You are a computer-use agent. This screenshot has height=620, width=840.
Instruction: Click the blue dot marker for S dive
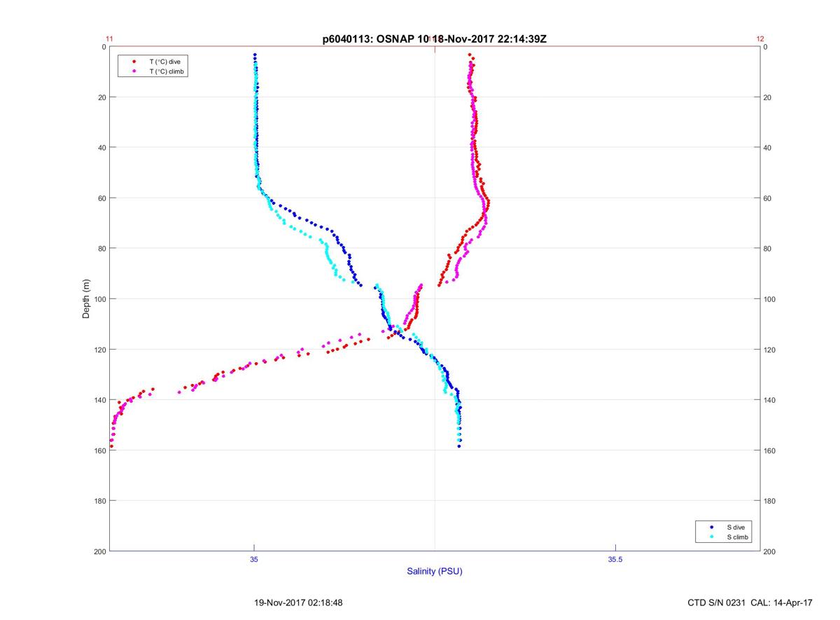(711, 527)
